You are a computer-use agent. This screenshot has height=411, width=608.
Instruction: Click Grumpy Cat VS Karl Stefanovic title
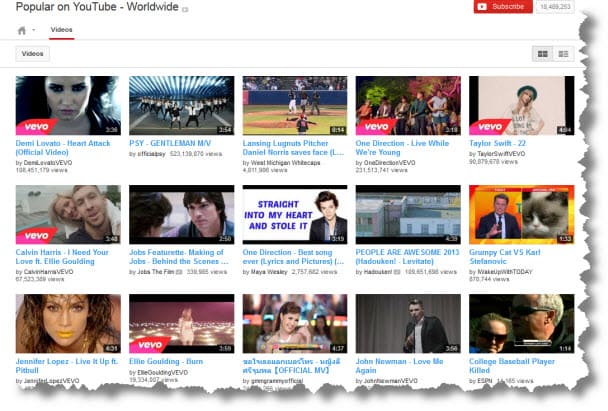tap(504, 257)
